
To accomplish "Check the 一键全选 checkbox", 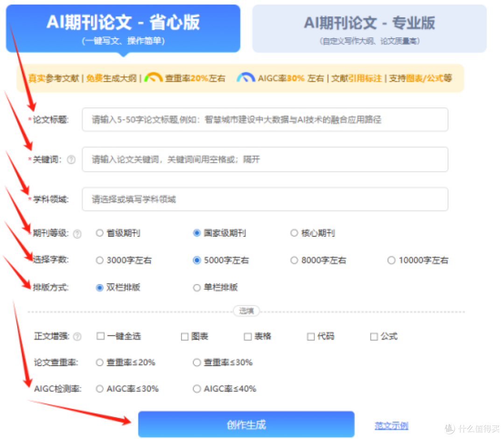I will coord(100,336).
